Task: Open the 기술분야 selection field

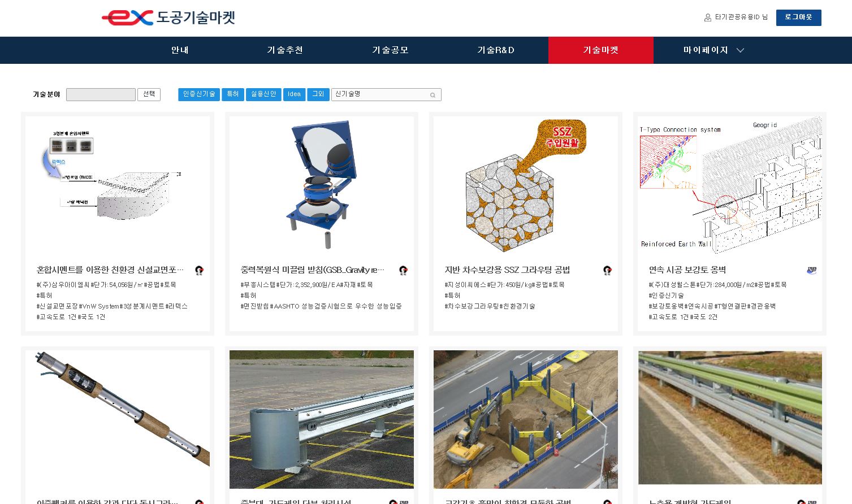Action: (x=101, y=94)
